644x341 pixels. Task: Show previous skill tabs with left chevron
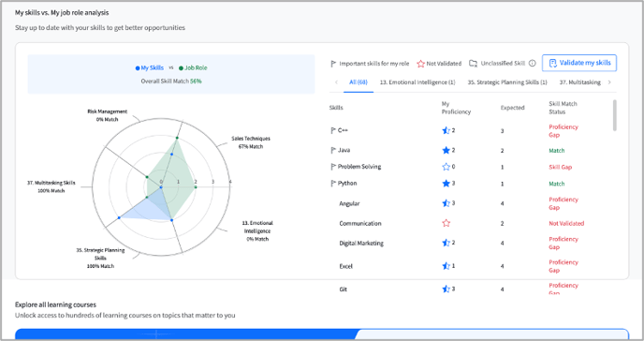point(336,82)
